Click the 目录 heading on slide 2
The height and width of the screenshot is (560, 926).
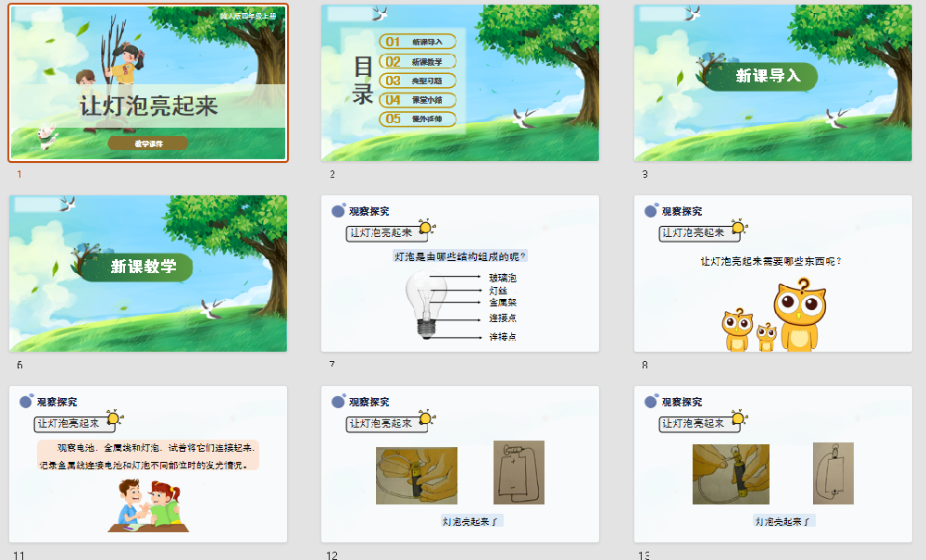[363, 81]
